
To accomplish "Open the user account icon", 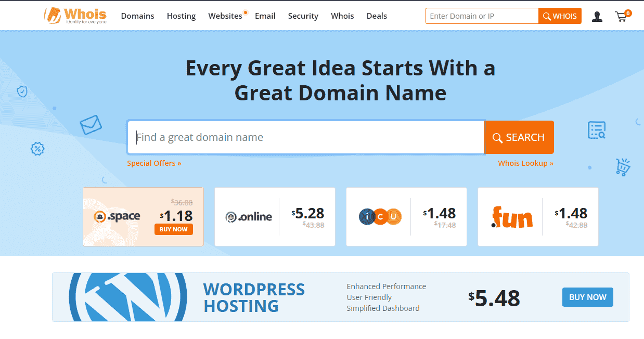I will click(x=597, y=17).
